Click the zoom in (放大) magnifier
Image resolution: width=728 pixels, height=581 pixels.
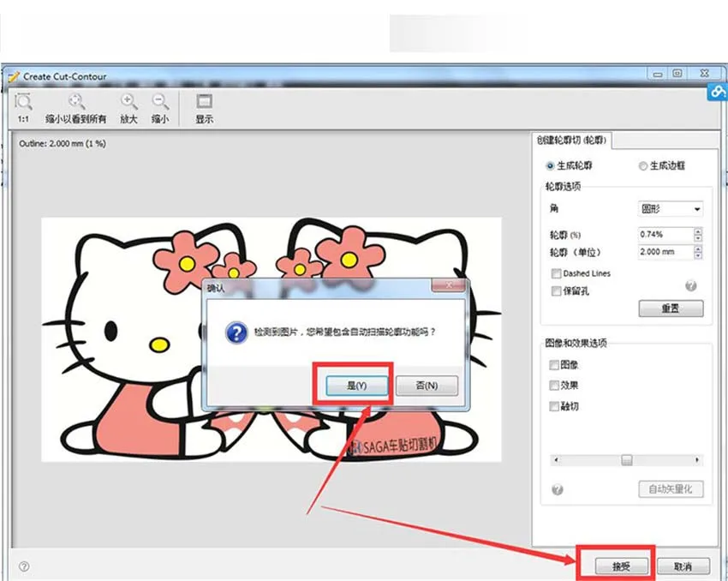tap(128, 101)
